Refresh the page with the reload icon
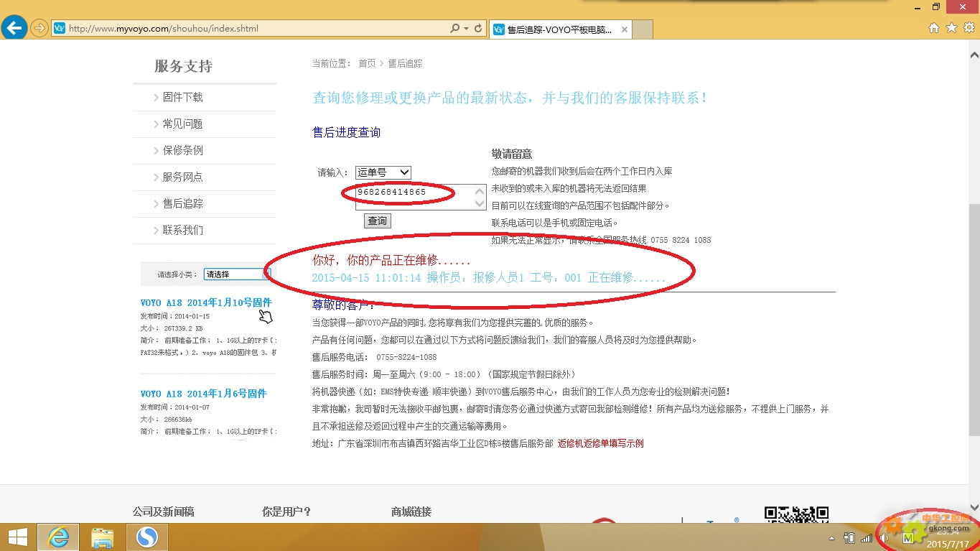Viewport: 980px width, 551px height. pyautogui.click(x=478, y=29)
